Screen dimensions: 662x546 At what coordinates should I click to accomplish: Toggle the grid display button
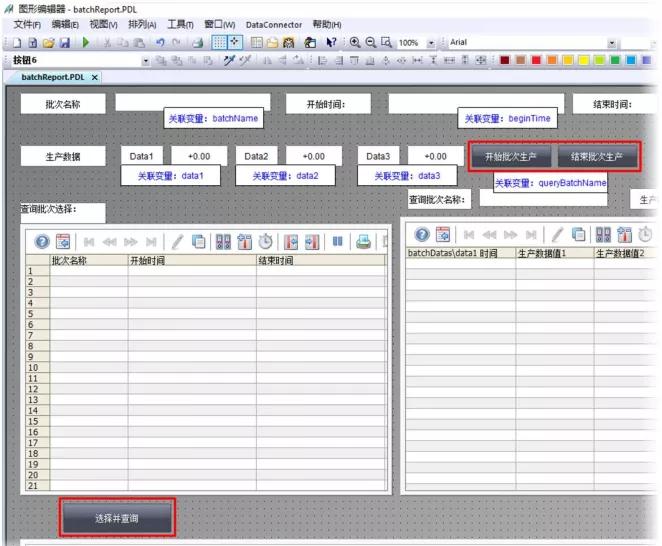pos(219,42)
